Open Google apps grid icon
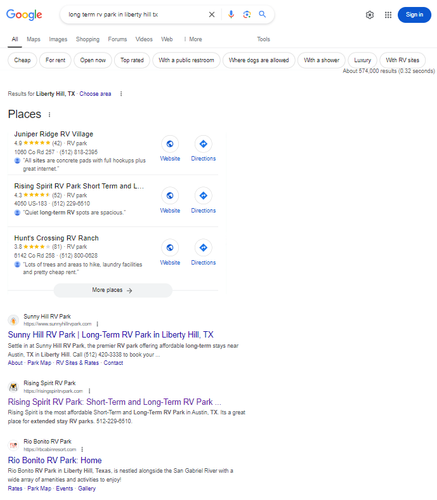The width and height of the screenshot is (437, 500). click(x=388, y=15)
